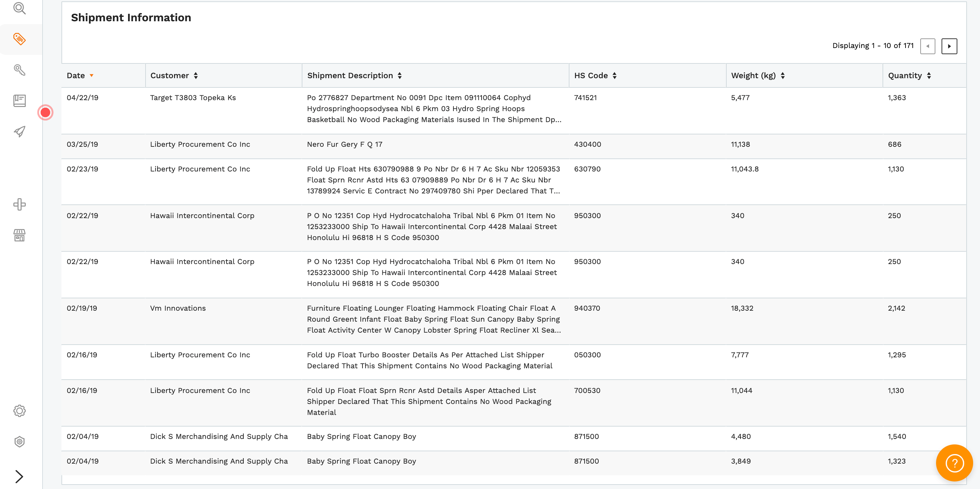Image resolution: width=980 pixels, height=489 pixels.
Task: Click HS code 630790
Action: pos(587,169)
